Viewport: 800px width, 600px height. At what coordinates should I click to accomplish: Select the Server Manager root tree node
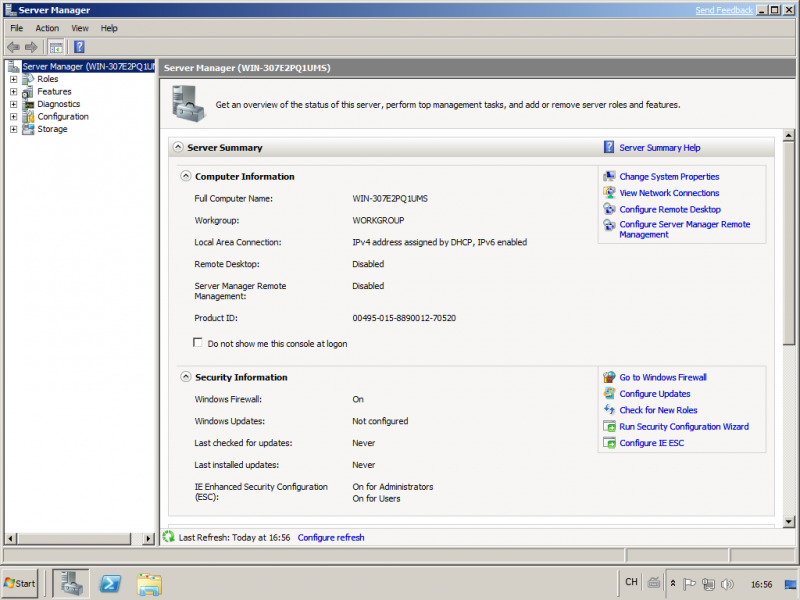[88, 66]
